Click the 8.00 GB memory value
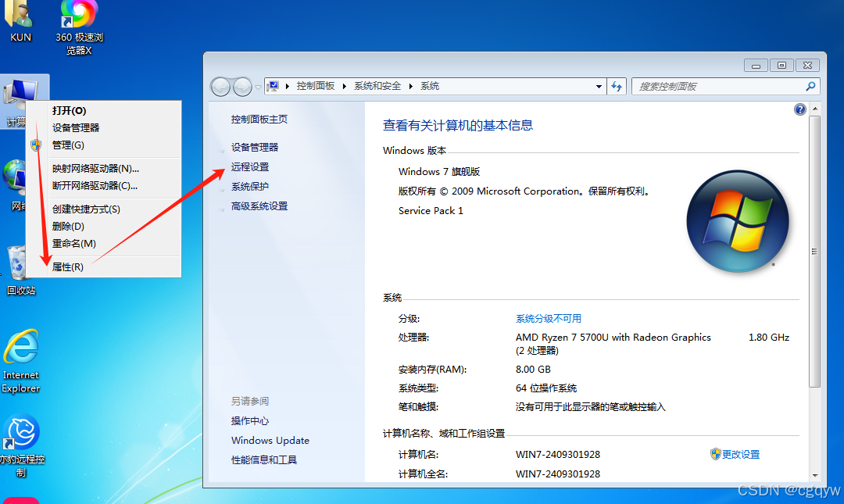Image resolution: width=844 pixels, height=504 pixels. pos(533,370)
